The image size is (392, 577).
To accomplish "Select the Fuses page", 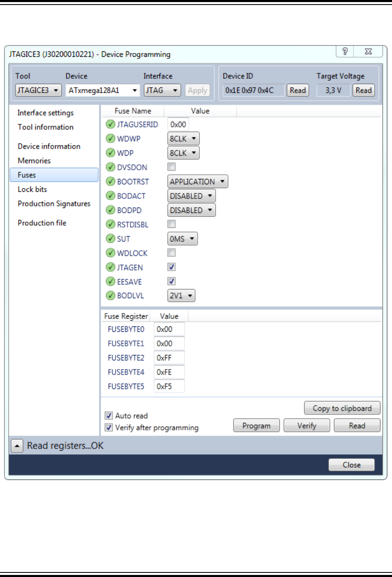I will tap(54, 175).
